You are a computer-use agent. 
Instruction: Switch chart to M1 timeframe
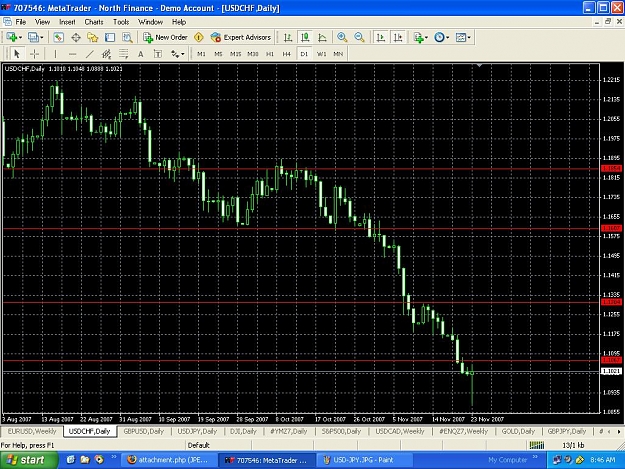click(x=201, y=54)
